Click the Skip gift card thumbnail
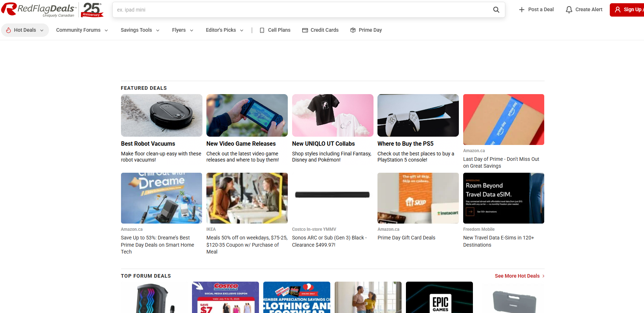 (x=418, y=198)
